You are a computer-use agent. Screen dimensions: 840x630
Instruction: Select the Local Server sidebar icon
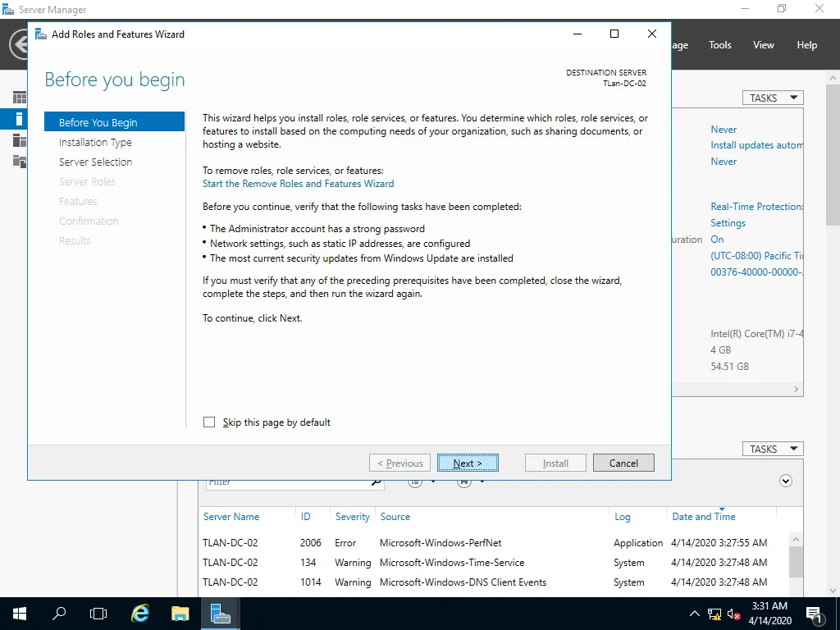[x=19, y=119]
